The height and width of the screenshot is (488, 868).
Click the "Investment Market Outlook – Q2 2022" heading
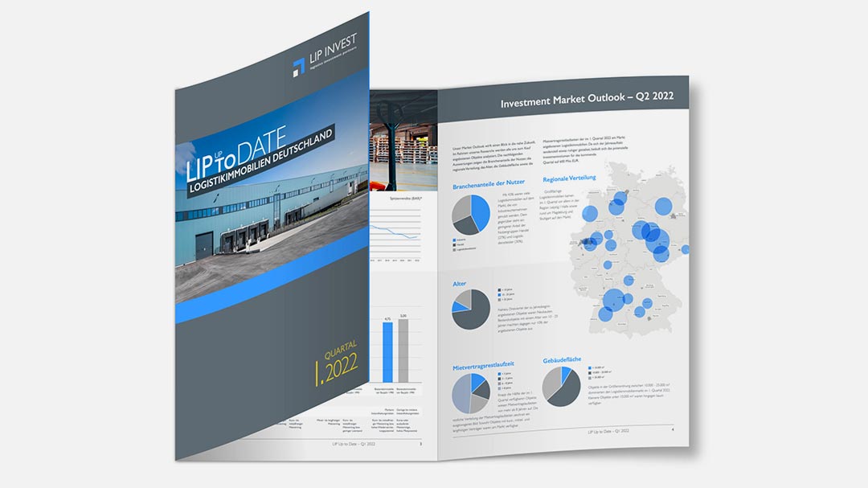(x=587, y=99)
